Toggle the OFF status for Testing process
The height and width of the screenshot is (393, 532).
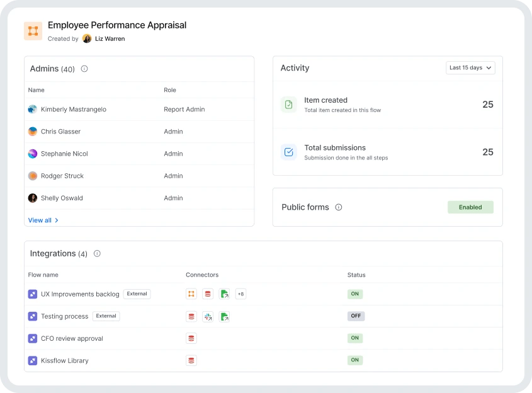point(356,316)
